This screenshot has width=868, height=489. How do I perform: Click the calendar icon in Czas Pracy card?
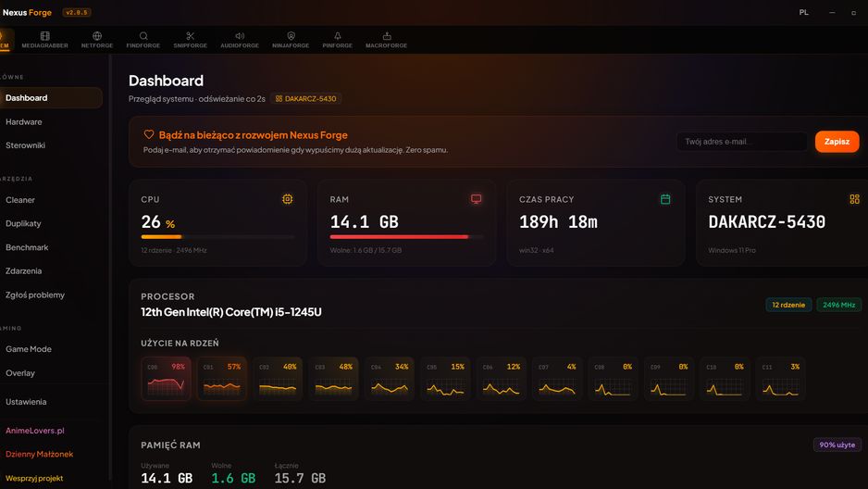665,199
